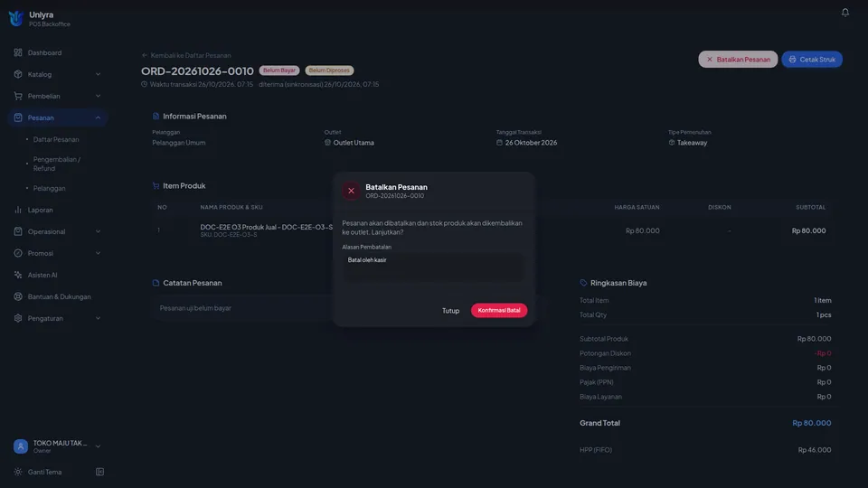This screenshot has width=868, height=488.
Task: Expand the Pengaturan menu chevron
Action: [98, 318]
